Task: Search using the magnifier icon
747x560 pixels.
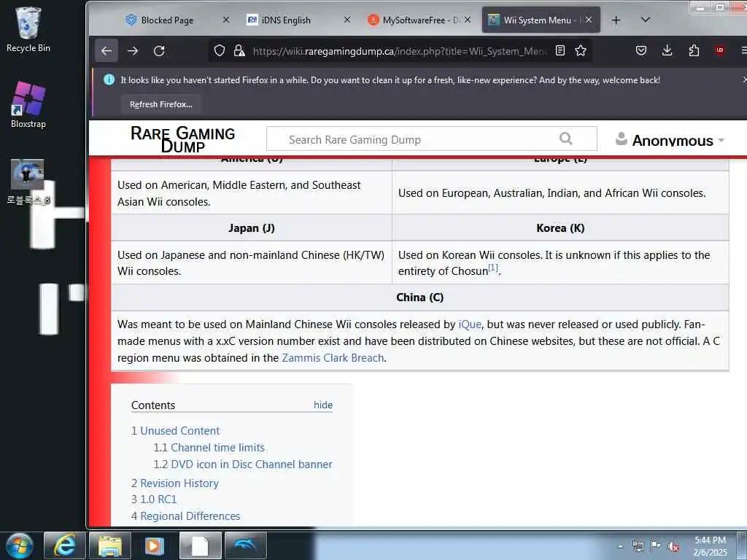Action: (x=565, y=139)
